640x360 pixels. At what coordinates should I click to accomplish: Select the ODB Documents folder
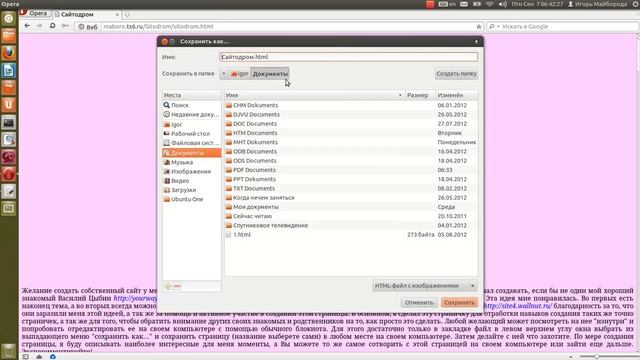click(x=351, y=151)
